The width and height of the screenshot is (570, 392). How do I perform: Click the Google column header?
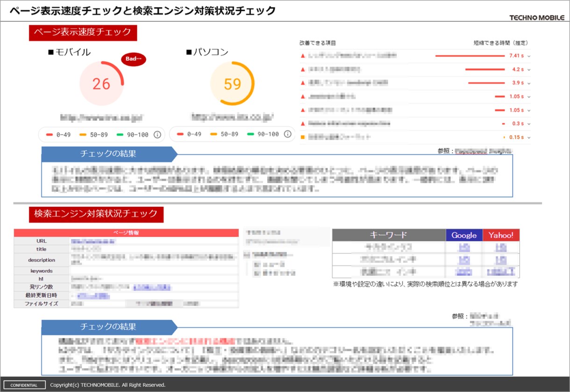tap(464, 235)
